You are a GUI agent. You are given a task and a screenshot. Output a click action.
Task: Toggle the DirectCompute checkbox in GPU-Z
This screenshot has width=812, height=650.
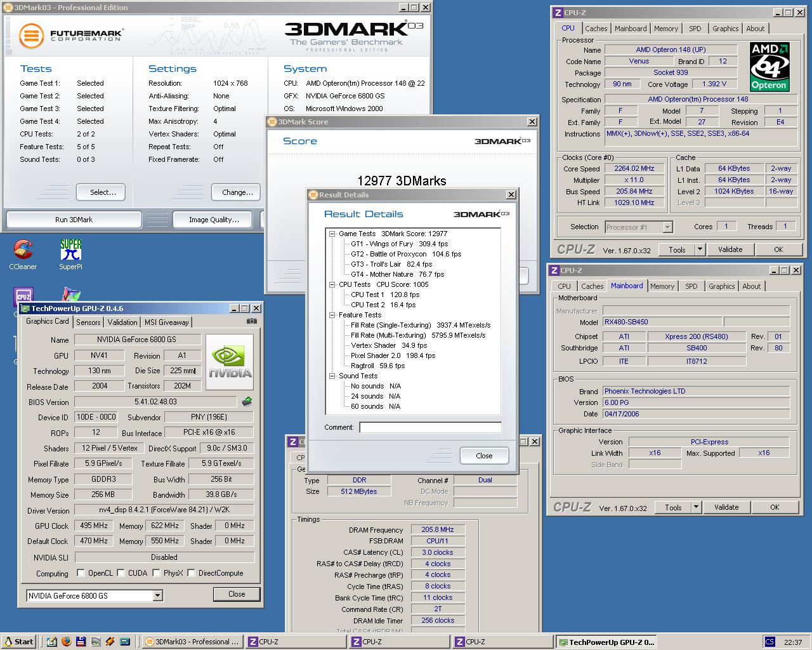point(191,573)
